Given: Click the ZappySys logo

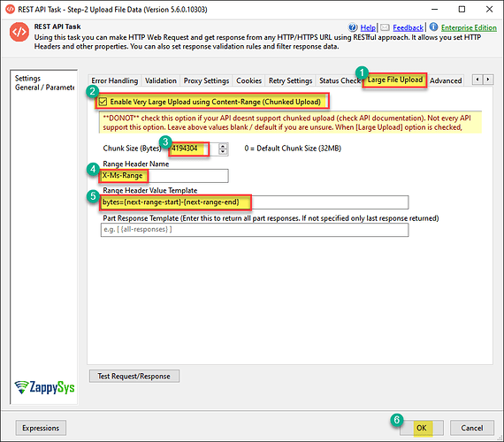Looking at the screenshot, I should 44,387.
